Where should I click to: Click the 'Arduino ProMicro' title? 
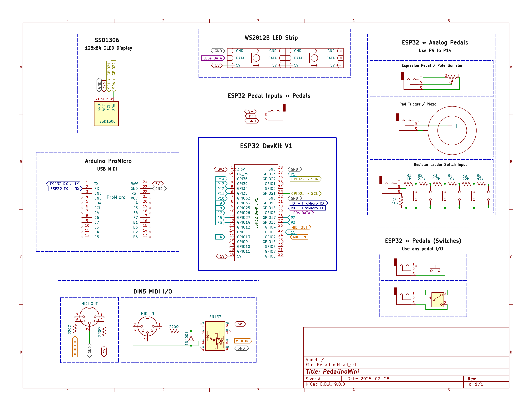pos(108,161)
